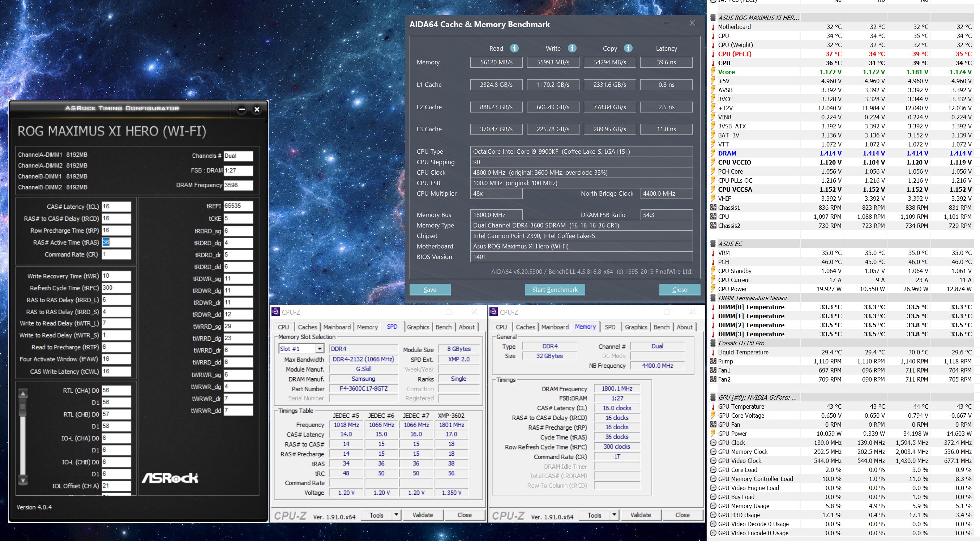Open the Caches tab in the left CPU-Z window
Viewport: 980px width, 541px height.
click(x=307, y=327)
